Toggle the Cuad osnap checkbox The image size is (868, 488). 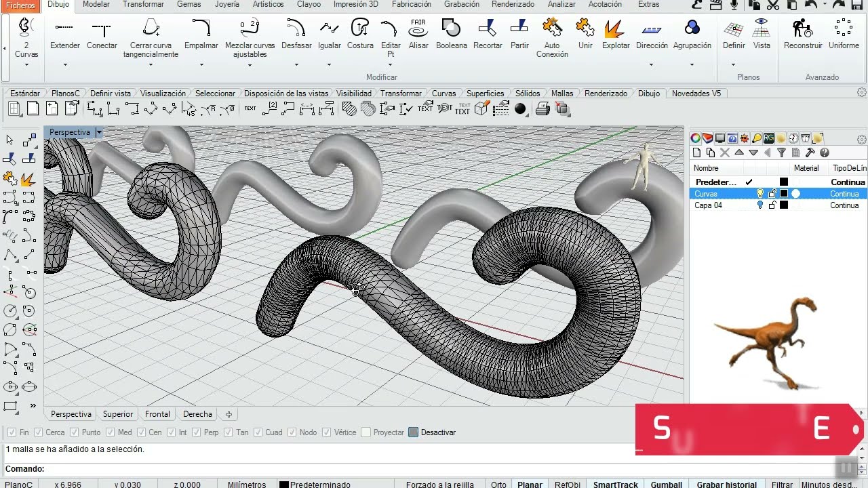pyautogui.click(x=258, y=432)
